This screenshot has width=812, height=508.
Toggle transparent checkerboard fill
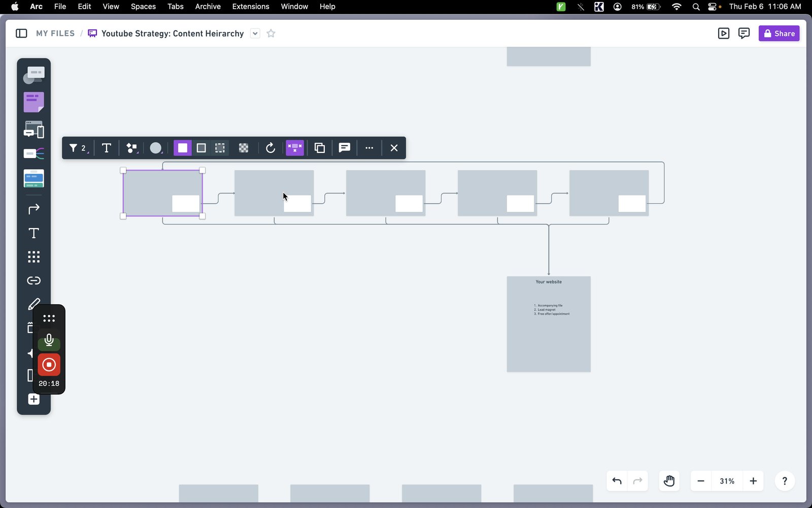click(x=244, y=148)
